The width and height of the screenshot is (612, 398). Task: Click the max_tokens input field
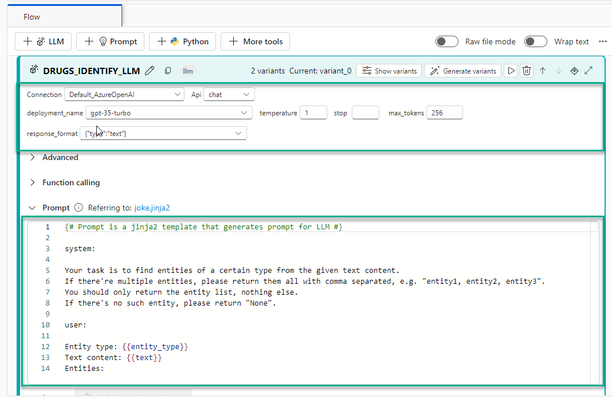[x=444, y=113]
